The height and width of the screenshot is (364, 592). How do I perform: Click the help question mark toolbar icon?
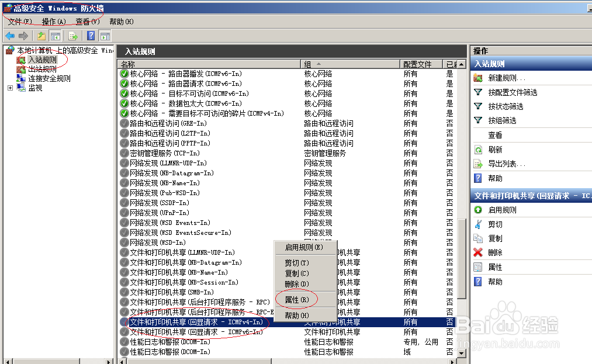point(92,35)
